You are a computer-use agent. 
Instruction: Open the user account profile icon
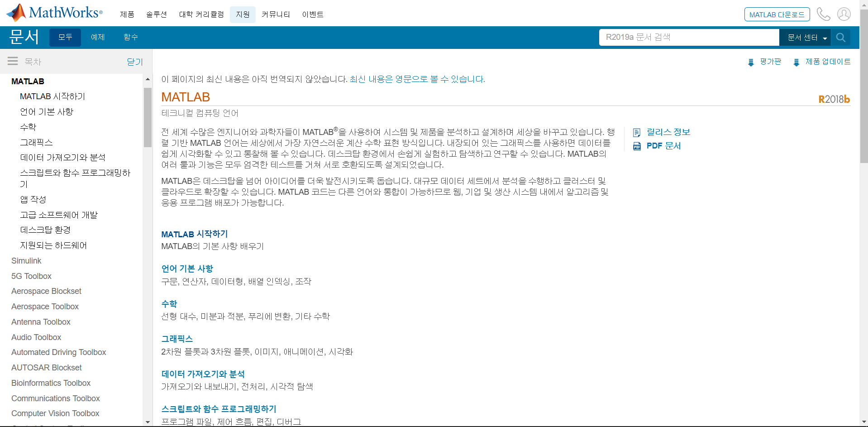pyautogui.click(x=844, y=14)
